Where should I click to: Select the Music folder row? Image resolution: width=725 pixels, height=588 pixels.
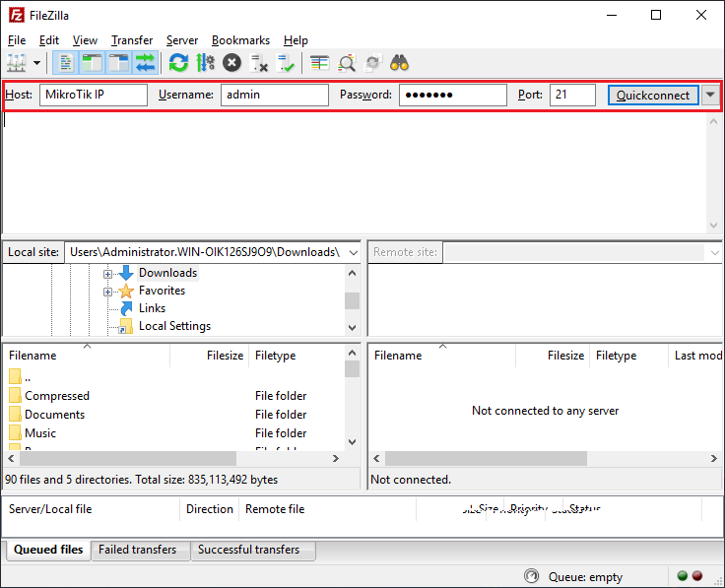click(x=173, y=433)
